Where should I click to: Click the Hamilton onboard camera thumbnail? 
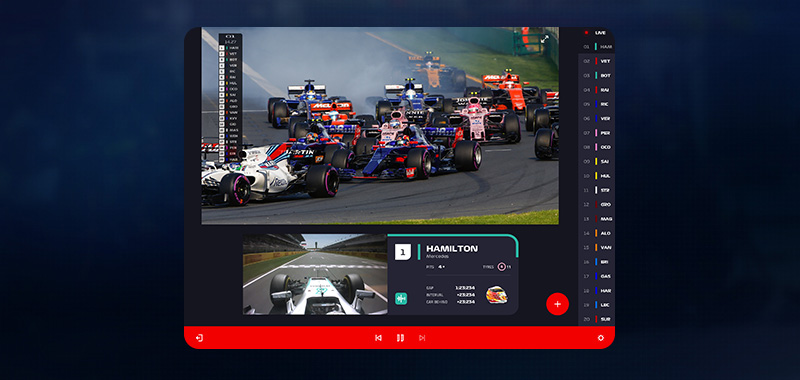tap(315, 274)
